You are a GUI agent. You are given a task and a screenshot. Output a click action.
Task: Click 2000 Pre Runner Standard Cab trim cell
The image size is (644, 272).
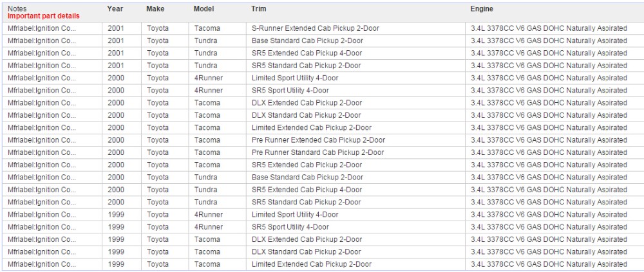pyautogui.click(x=317, y=152)
